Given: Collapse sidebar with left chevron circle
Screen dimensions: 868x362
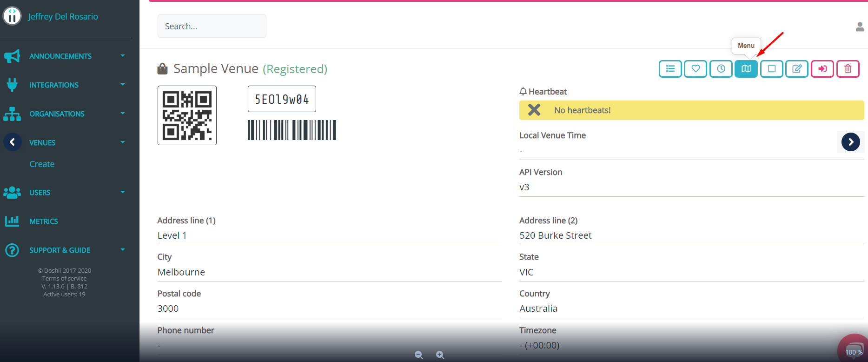Looking at the screenshot, I should pos(13,142).
